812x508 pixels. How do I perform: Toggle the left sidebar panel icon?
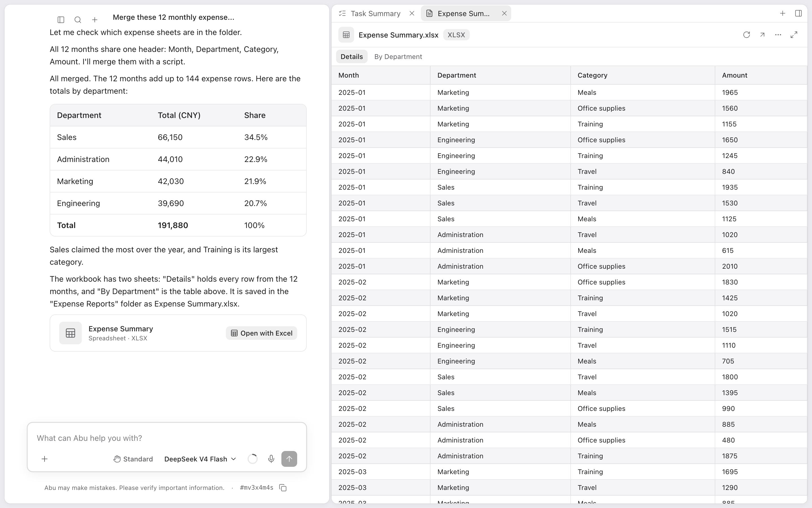coord(61,20)
